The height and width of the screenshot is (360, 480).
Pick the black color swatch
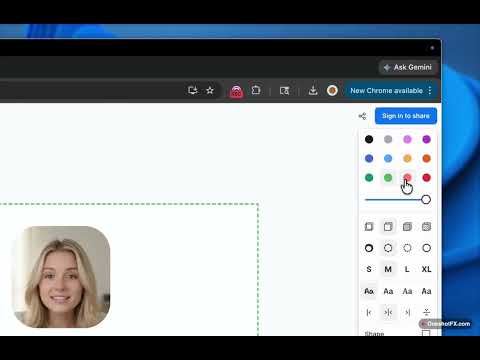[369, 139]
